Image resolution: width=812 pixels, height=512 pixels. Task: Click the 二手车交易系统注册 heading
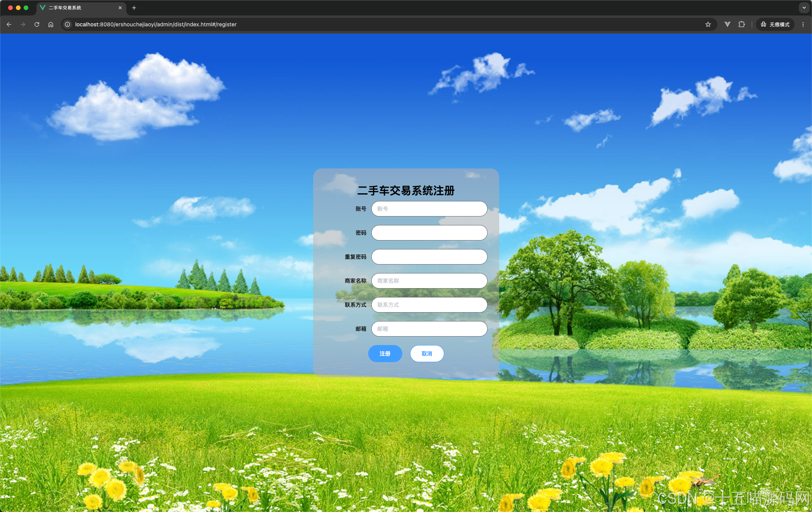click(406, 191)
